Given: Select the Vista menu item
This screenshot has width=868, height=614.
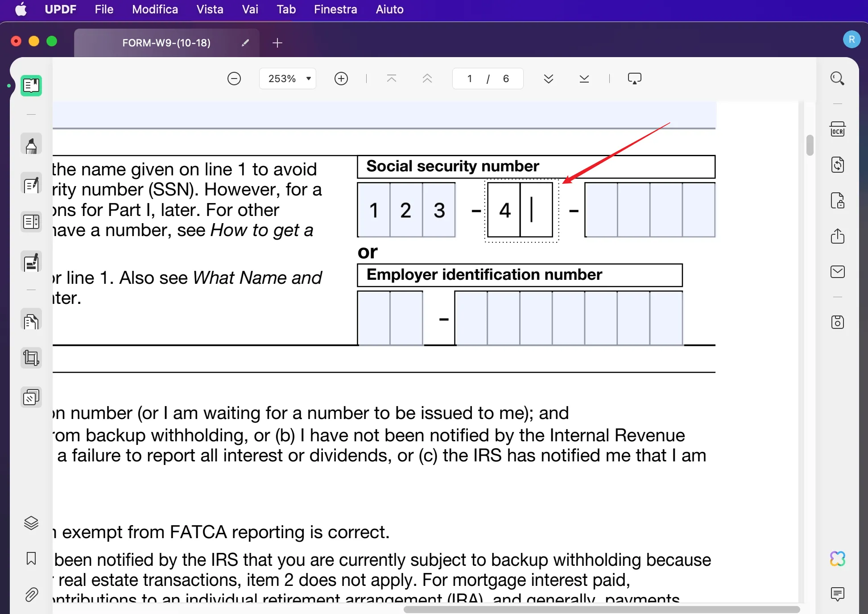Looking at the screenshot, I should click(210, 9).
